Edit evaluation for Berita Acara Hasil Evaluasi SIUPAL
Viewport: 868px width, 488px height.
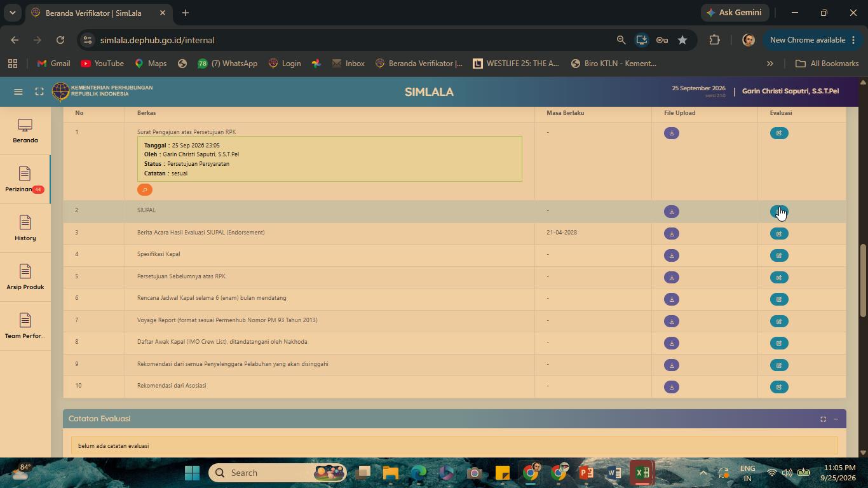click(779, 234)
